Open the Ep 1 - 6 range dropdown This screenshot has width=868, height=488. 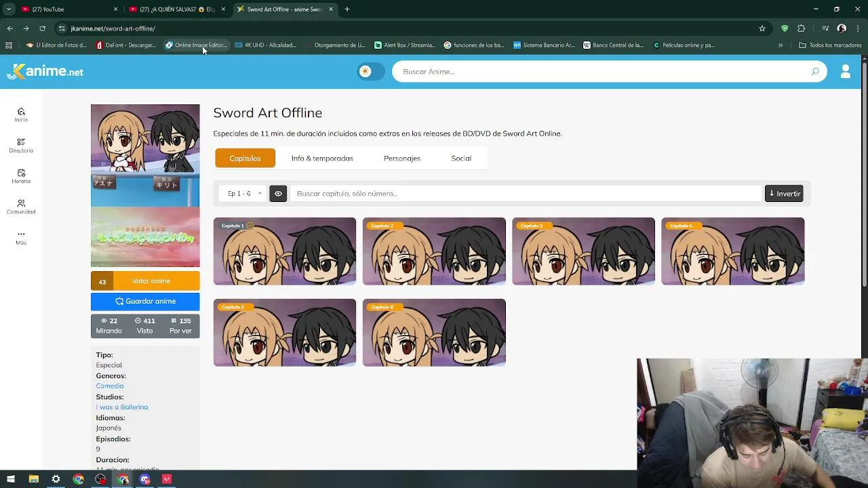[244, 193]
